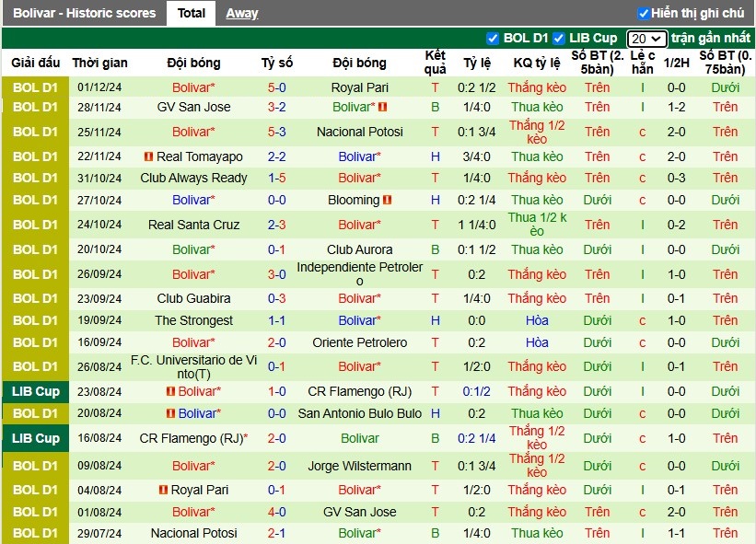Click red card icon beside Bolivar on 28/11/24
756x544 pixels.
(383, 107)
